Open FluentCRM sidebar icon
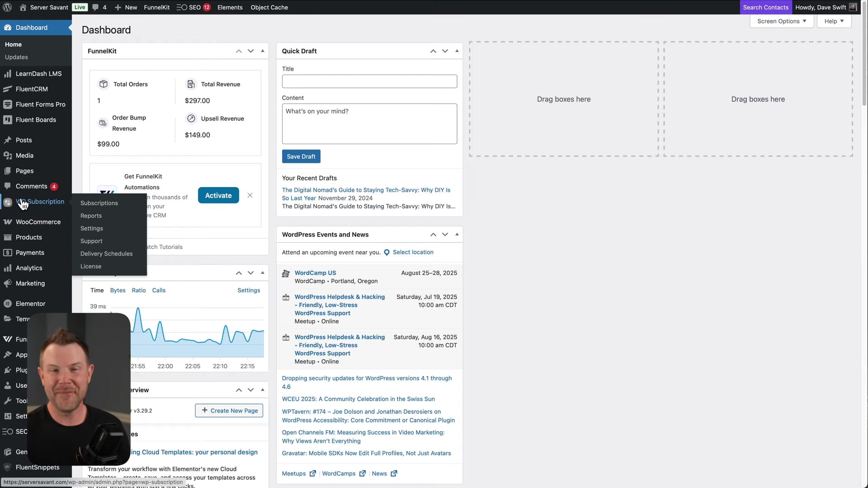Screen dimensions: 868x488 click(x=7, y=89)
